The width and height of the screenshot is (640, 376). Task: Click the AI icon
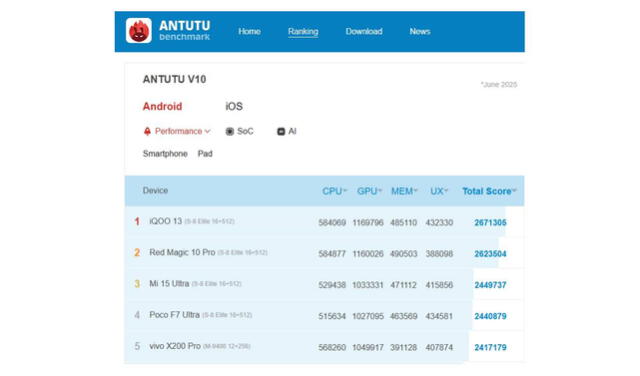281,131
